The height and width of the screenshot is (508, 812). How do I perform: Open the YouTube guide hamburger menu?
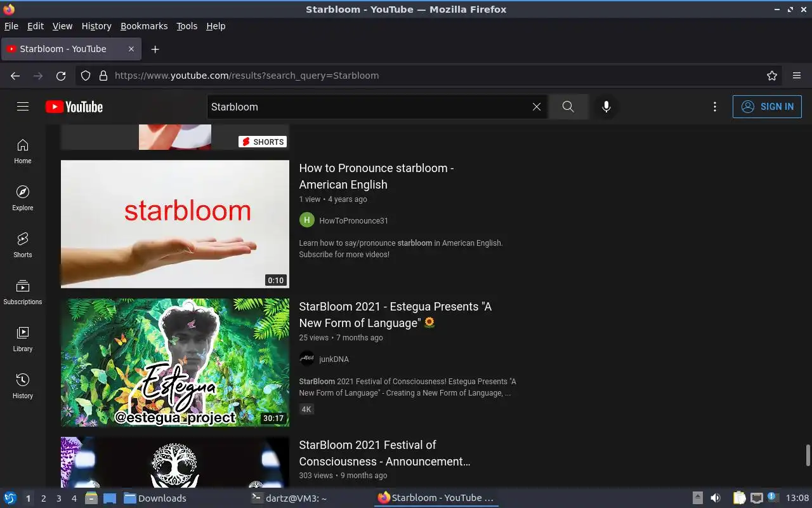point(23,107)
